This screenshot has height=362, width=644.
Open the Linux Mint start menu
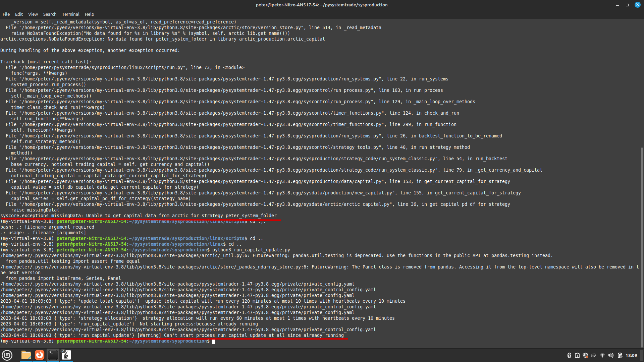7,355
